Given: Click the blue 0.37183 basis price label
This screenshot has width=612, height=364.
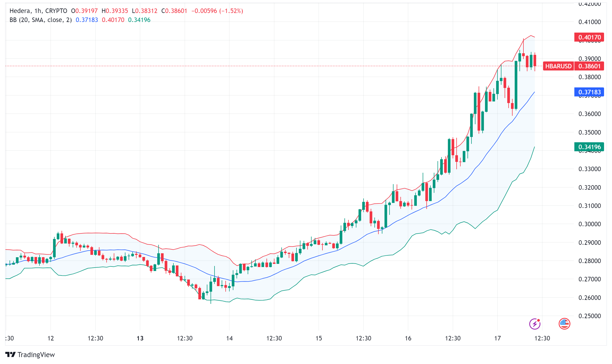Looking at the screenshot, I should point(589,92).
